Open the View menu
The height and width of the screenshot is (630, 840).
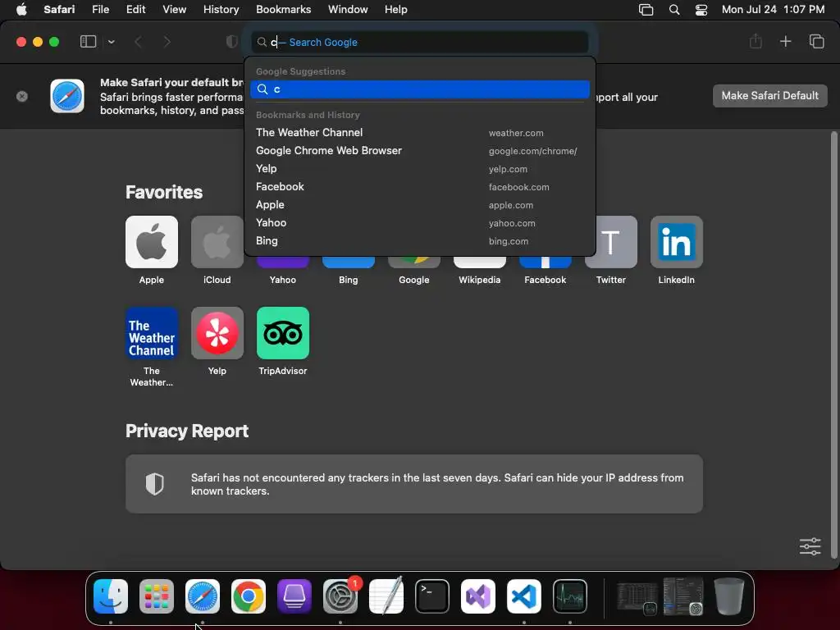[174, 9]
